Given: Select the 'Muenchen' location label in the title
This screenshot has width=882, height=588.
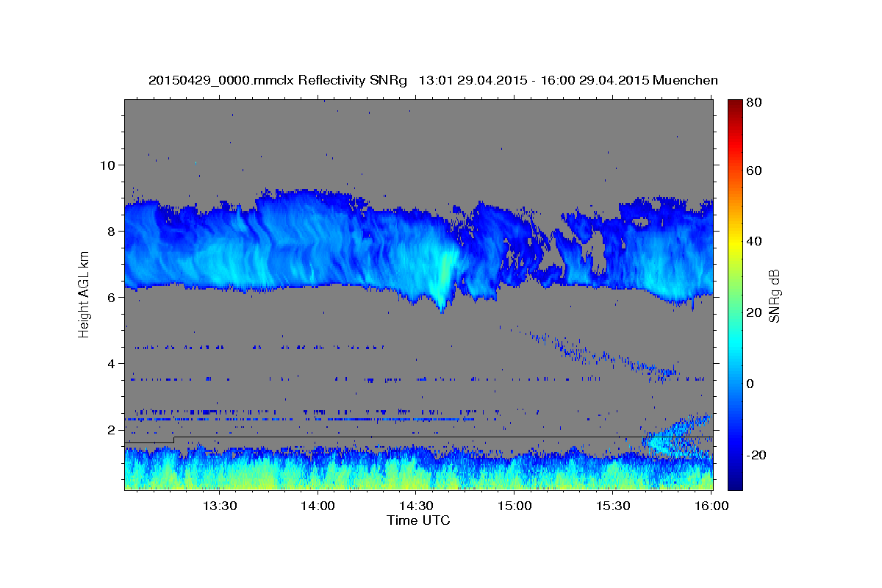Looking at the screenshot, I should pos(684,80).
